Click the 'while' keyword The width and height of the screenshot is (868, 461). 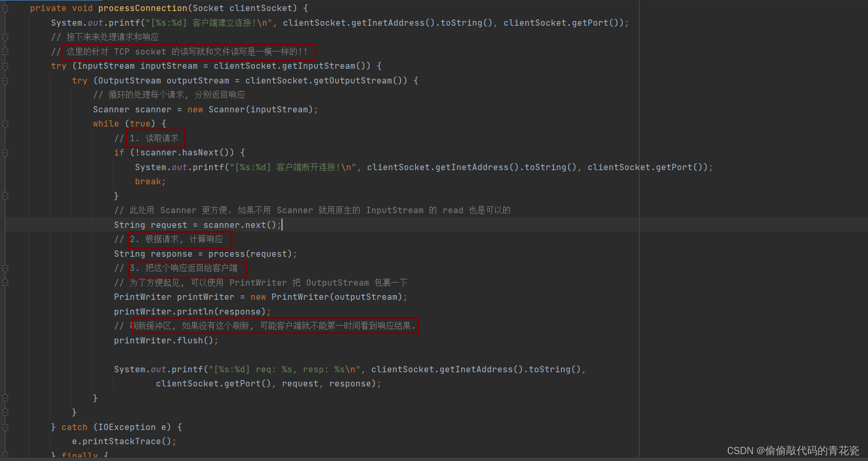pos(106,124)
